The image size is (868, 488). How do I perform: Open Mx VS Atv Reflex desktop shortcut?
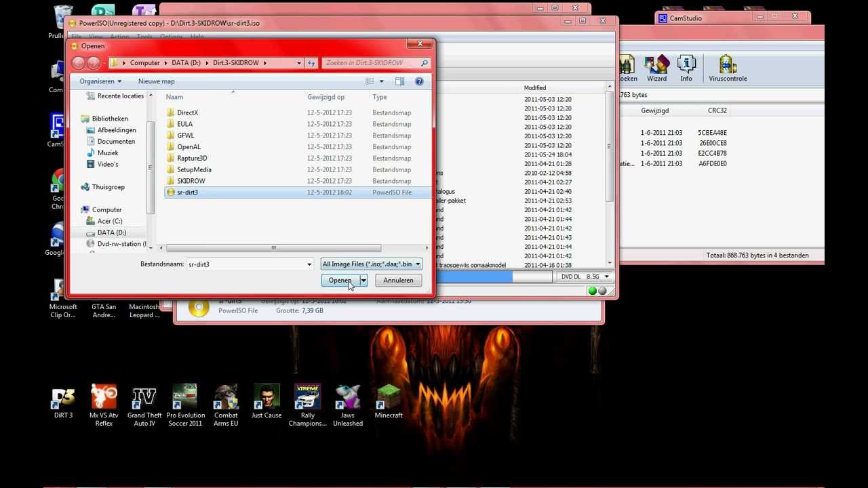pyautogui.click(x=104, y=406)
